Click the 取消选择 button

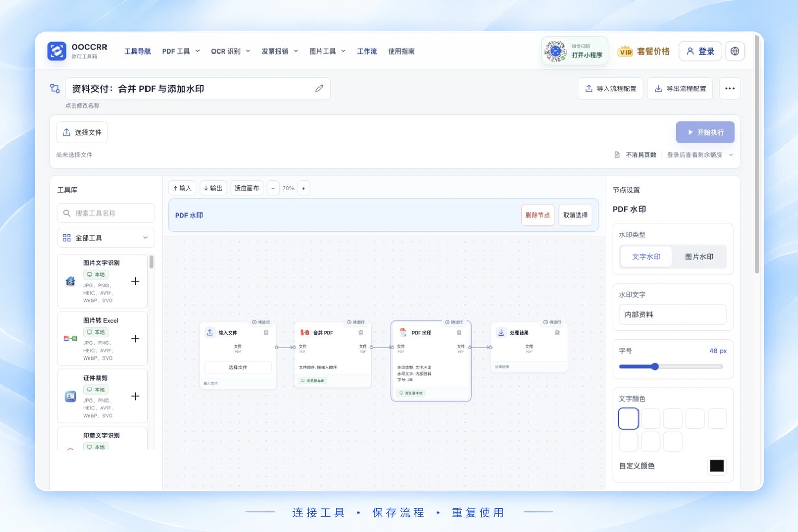click(575, 215)
